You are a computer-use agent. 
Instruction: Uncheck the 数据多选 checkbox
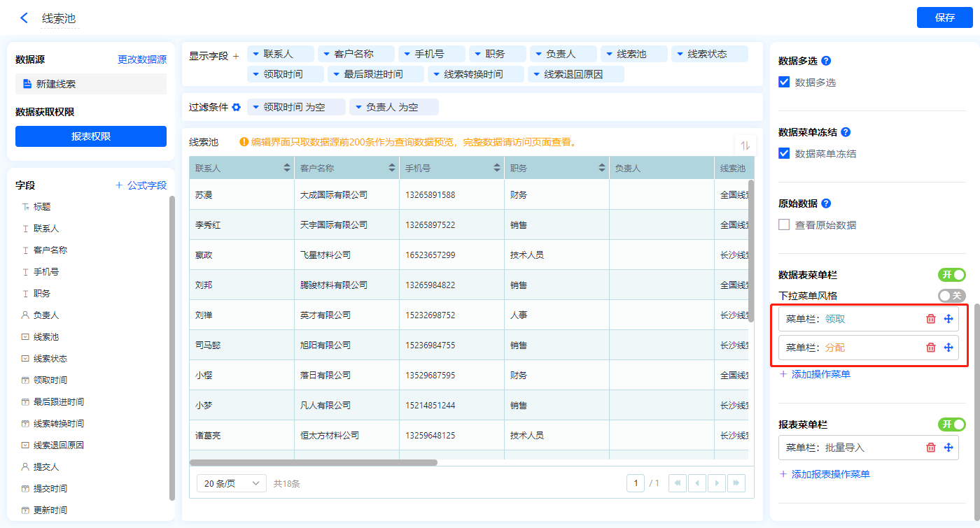785,83
